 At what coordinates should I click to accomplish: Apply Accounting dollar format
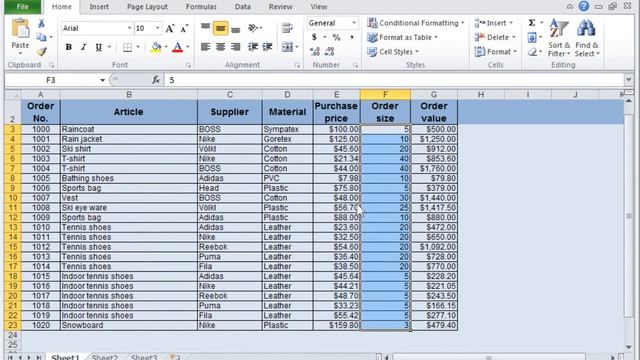[x=314, y=37]
